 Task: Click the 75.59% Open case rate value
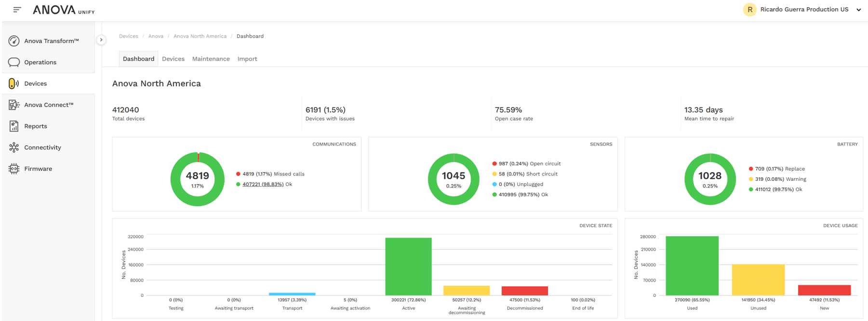508,110
